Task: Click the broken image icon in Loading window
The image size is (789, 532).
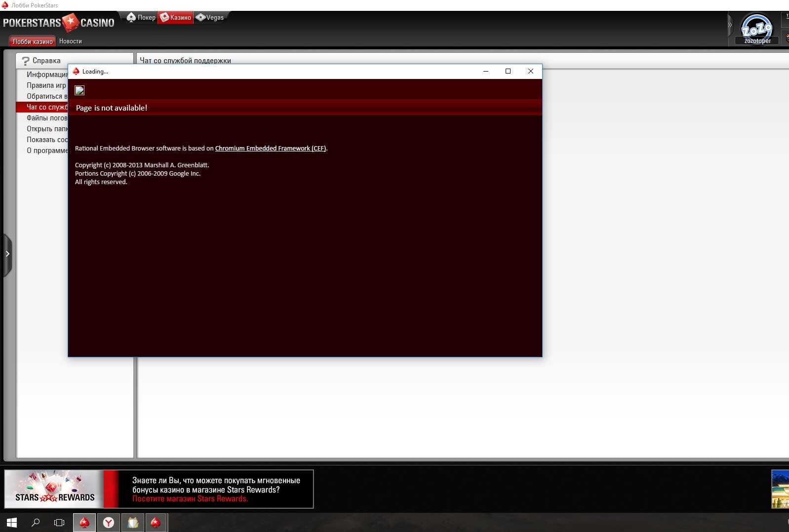Action: [79, 90]
